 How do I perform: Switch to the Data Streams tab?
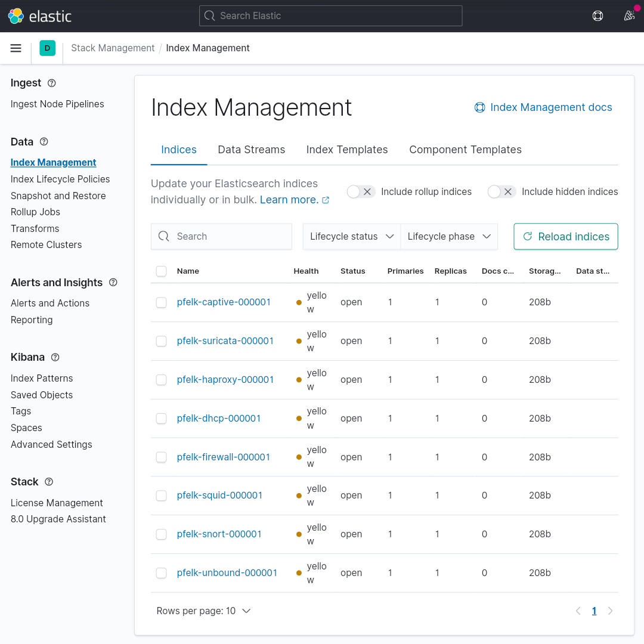tap(252, 150)
